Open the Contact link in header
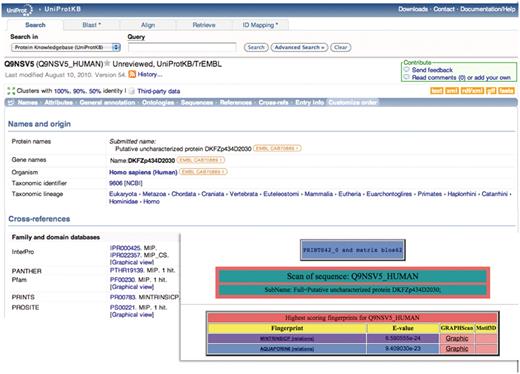Screen dimensions: 520x374 [x=444, y=9]
